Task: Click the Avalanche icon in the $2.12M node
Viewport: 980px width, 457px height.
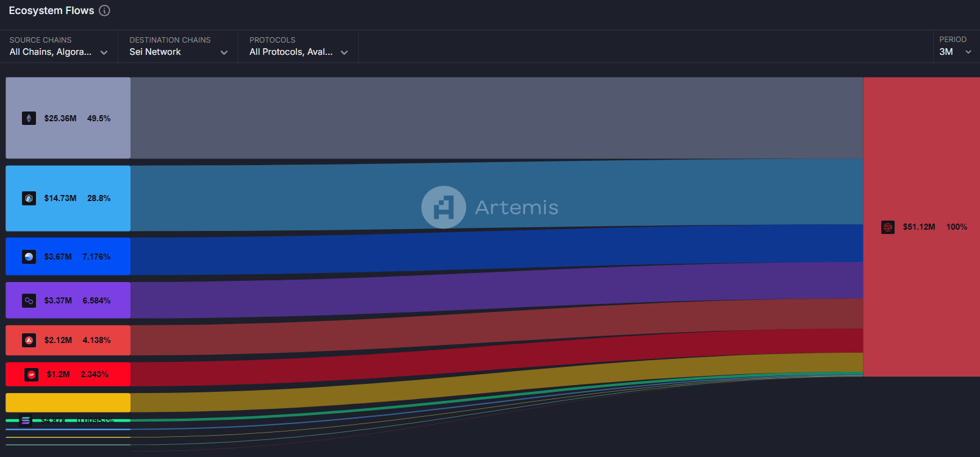Action: click(29, 340)
